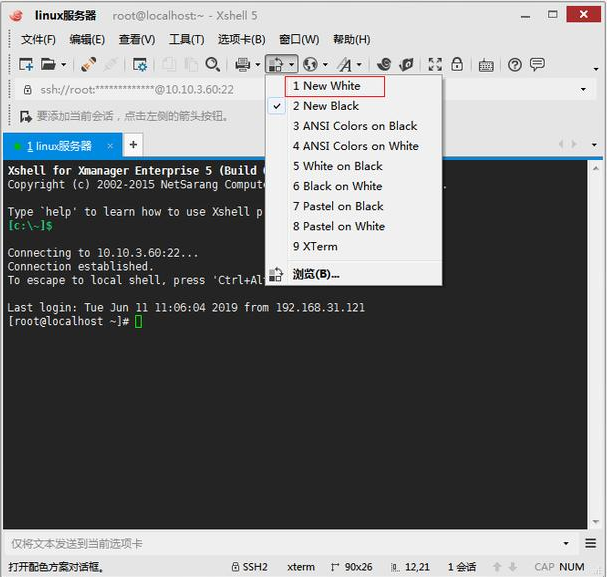The width and height of the screenshot is (607, 577).
Task: Pick ANSI Colors on Black scheme
Action: pos(355,126)
